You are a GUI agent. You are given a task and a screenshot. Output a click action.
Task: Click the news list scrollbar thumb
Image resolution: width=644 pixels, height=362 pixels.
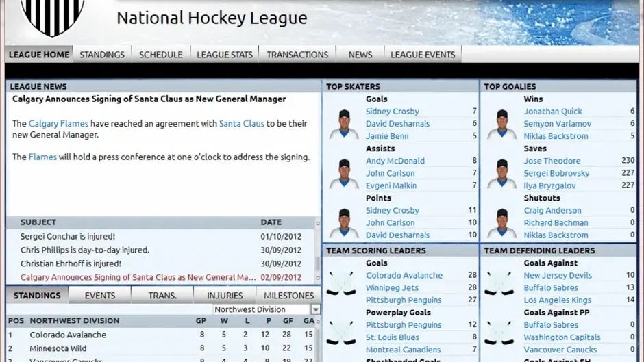(x=317, y=263)
